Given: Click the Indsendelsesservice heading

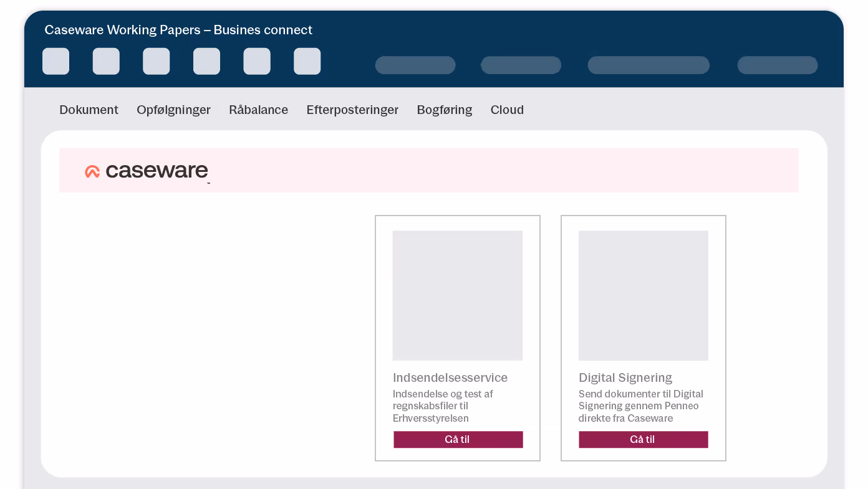Looking at the screenshot, I should tap(450, 377).
